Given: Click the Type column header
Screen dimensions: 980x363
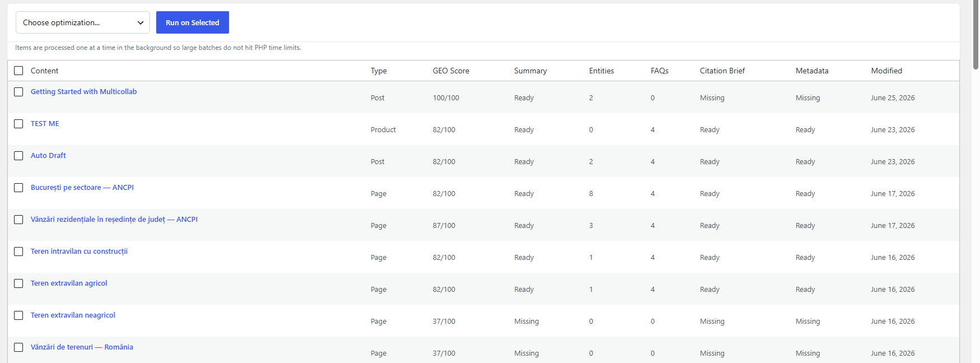Looking at the screenshot, I should [379, 71].
